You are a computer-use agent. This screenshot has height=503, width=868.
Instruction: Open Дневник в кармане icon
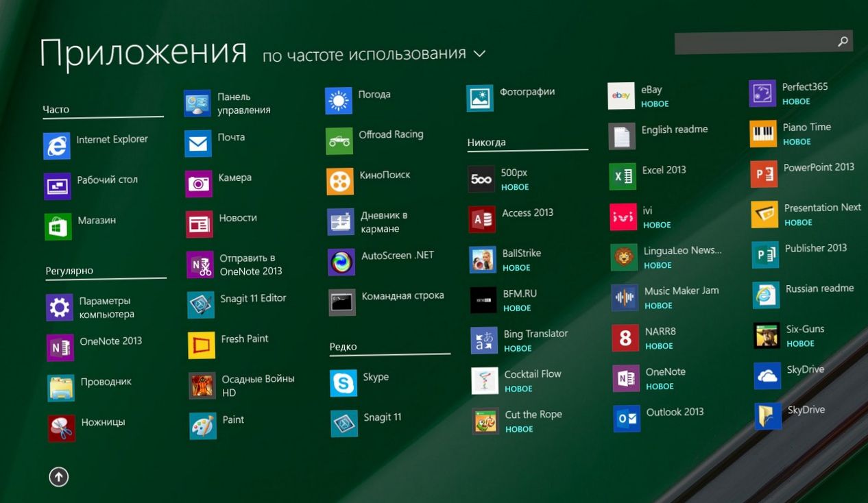(x=341, y=222)
